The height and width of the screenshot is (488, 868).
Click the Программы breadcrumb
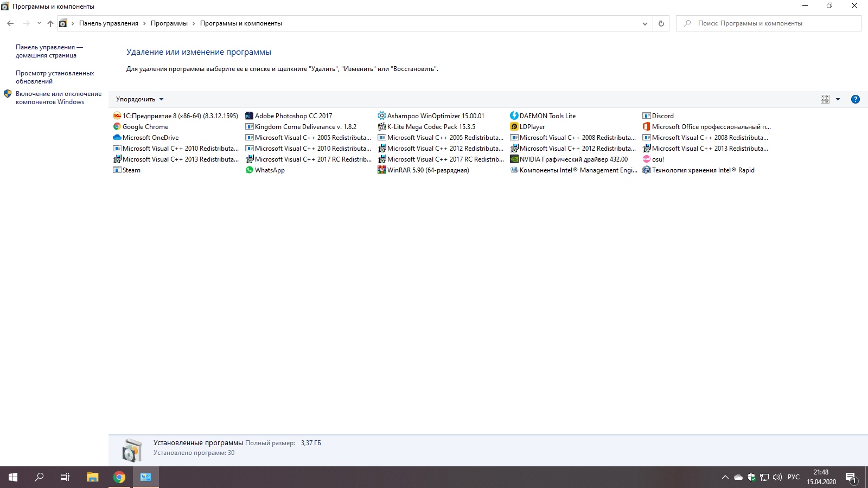click(169, 23)
